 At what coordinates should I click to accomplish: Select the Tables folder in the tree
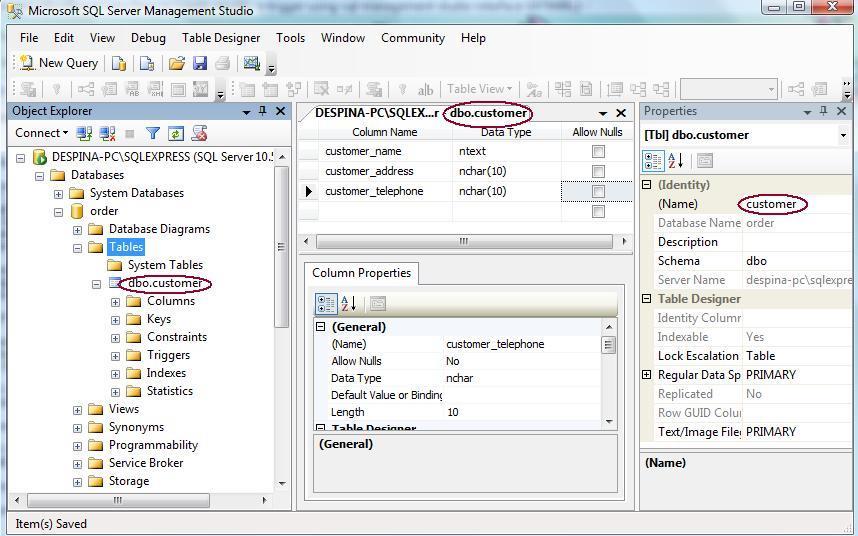click(x=126, y=247)
